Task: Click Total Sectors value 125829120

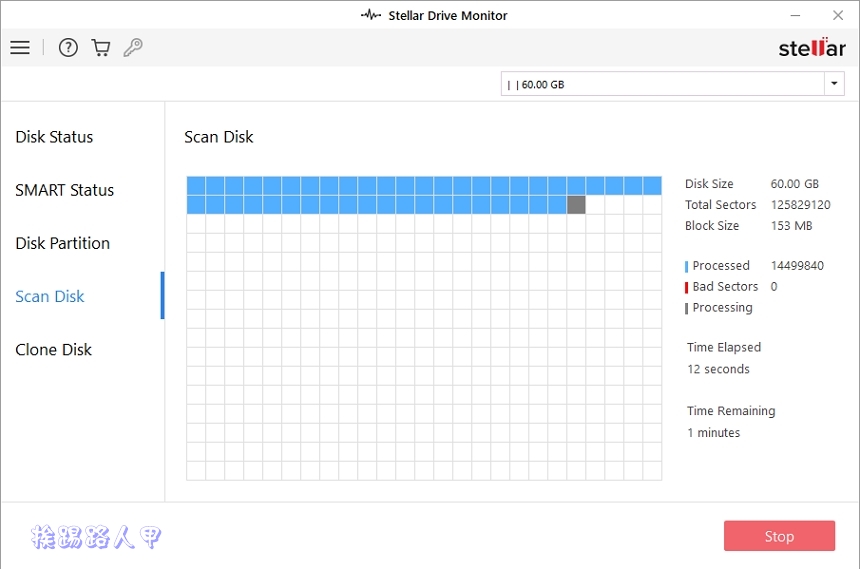Action: (801, 205)
